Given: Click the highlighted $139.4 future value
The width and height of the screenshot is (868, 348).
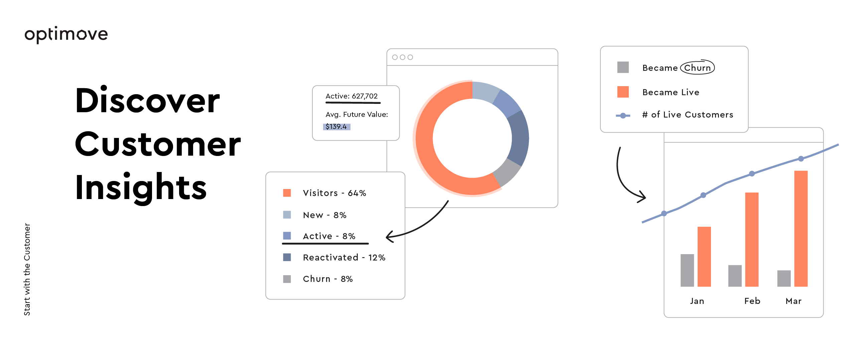Looking at the screenshot, I should click(336, 127).
